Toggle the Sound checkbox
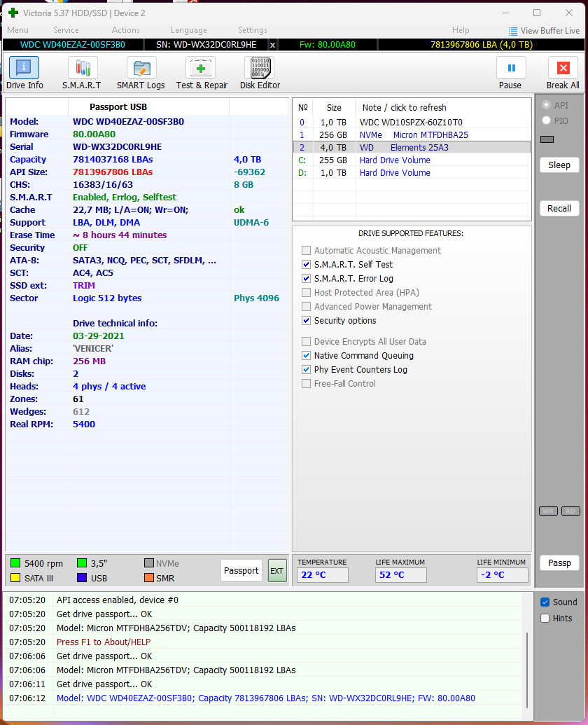 [545, 602]
